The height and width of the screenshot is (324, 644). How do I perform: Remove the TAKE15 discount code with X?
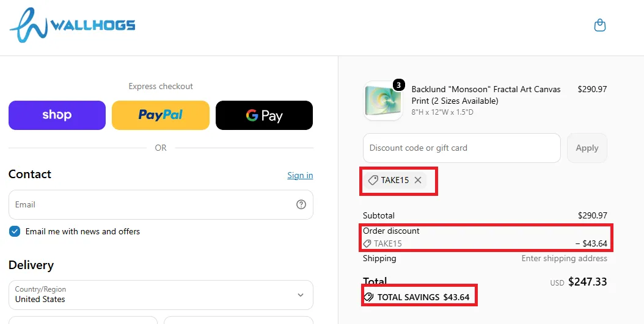tap(418, 180)
